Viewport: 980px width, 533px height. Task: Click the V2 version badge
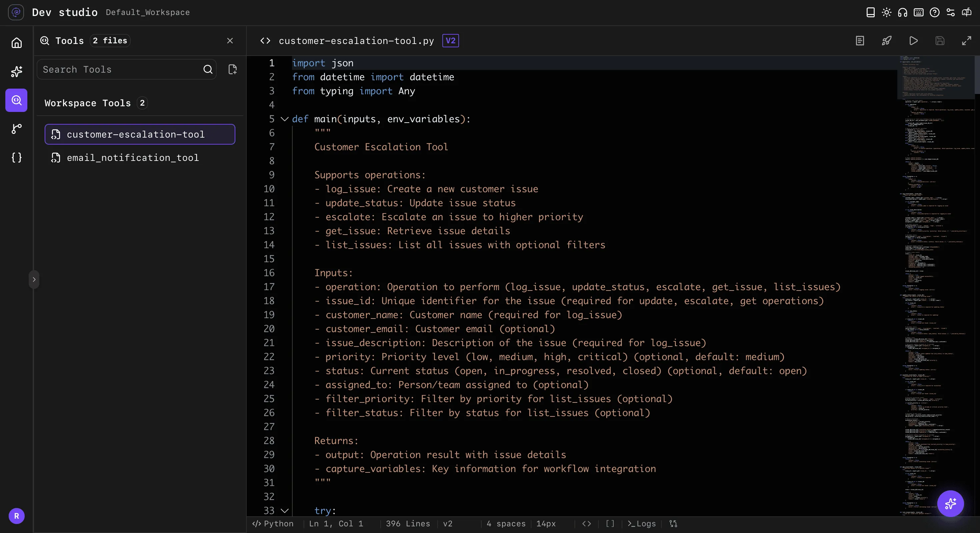[450, 41]
